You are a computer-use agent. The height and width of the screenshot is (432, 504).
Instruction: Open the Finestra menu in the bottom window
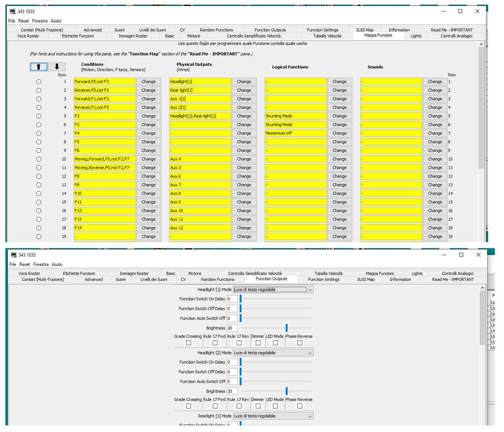(x=41, y=264)
